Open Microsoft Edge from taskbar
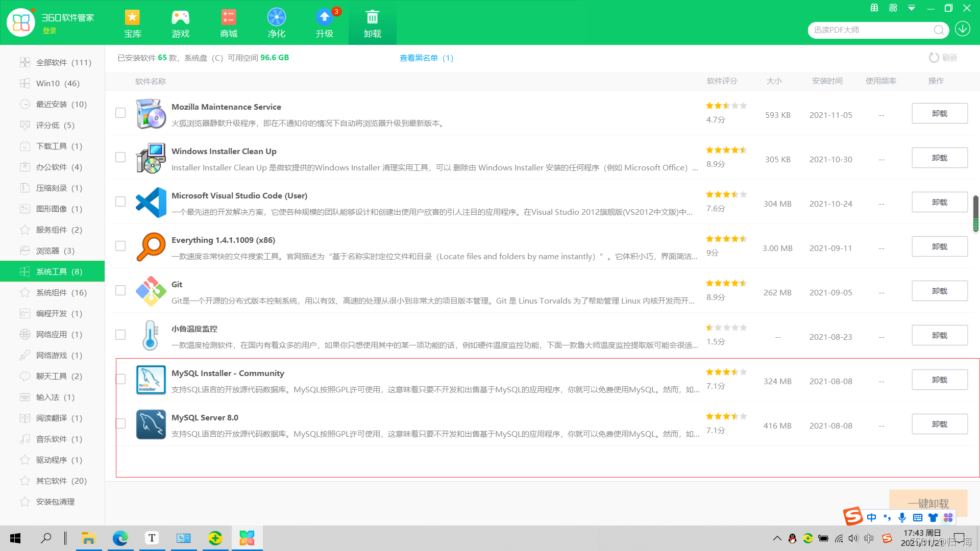The height and width of the screenshot is (551, 980). (x=120, y=538)
